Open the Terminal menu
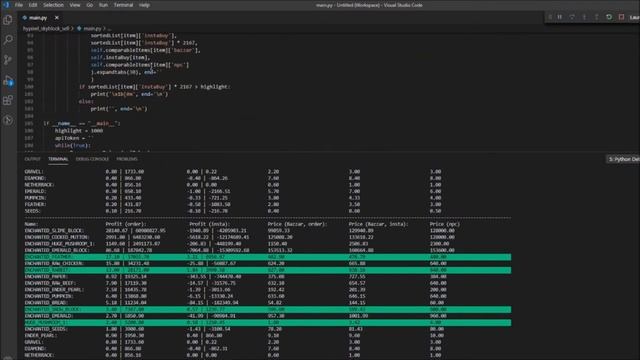This screenshot has height=360, width=640. click(123, 5)
